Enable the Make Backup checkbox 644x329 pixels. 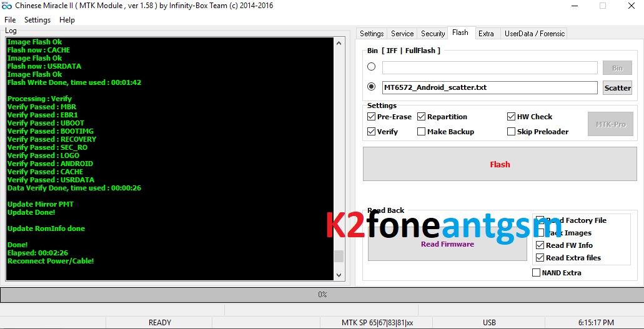[x=422, y=132]
